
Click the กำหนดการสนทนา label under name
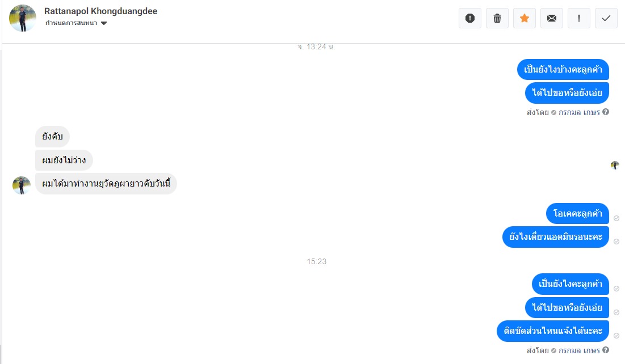coord(71,23)
